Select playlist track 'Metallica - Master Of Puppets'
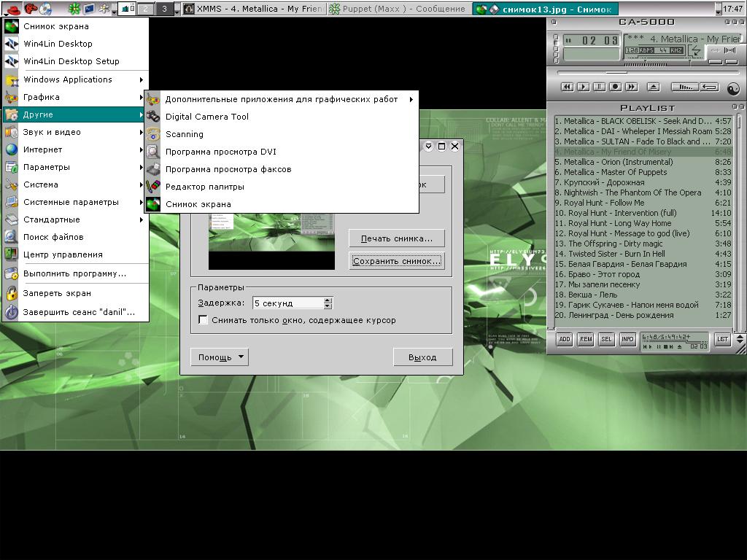Screen dimensions: 747x560 click(x=643, y=172)
